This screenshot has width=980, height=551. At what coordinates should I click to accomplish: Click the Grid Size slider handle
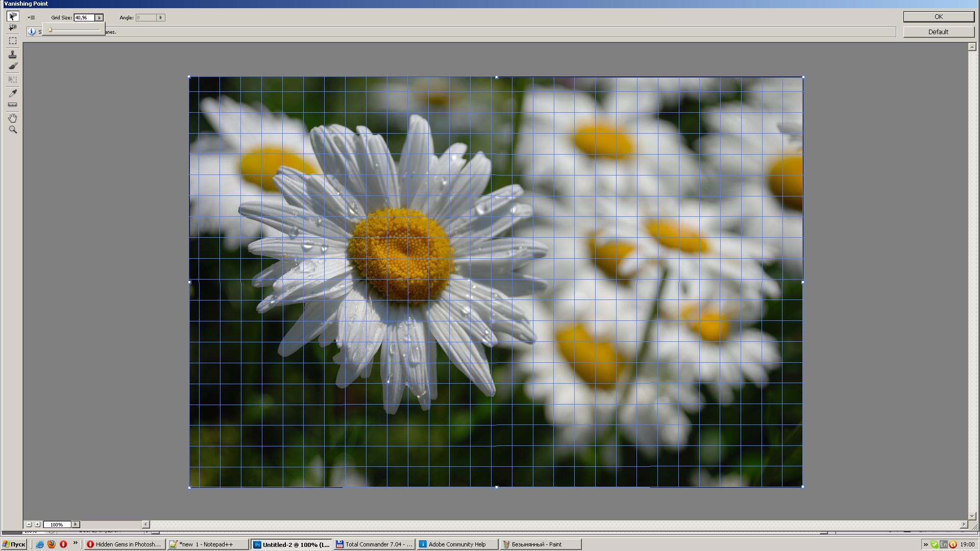click(50, 30)
